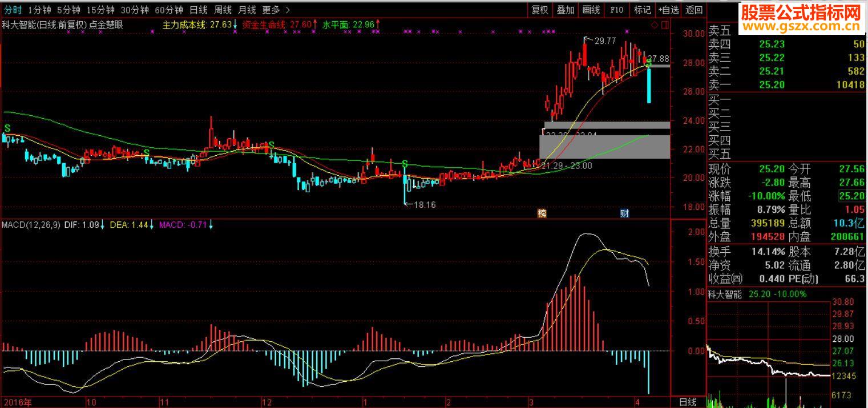Click the rectangle panel icon above the price axis

click(664, 25)
